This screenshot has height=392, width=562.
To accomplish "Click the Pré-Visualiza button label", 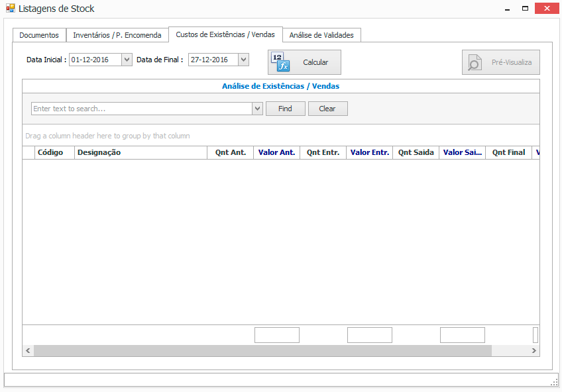I will (x=512, y=62).
